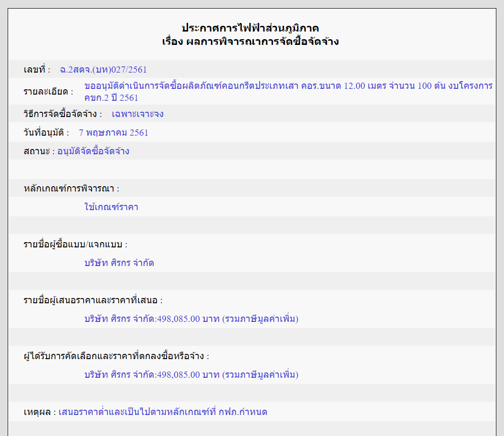Click the detail text about เสา คอร. 12.00 เมตร

tap(288, 92)
